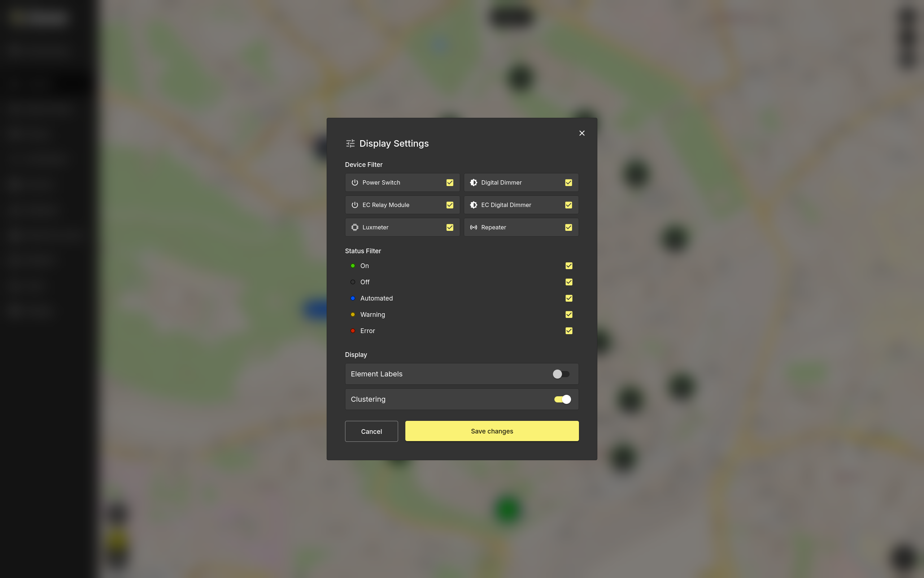924x578 pixels.
Task: Click the EC Relay Module label
Action: (385, 205)
